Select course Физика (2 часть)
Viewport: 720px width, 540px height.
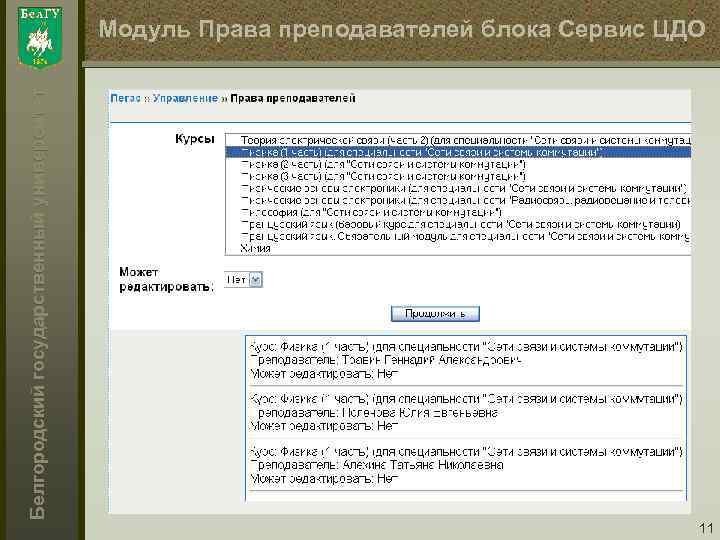click(458, 164)
